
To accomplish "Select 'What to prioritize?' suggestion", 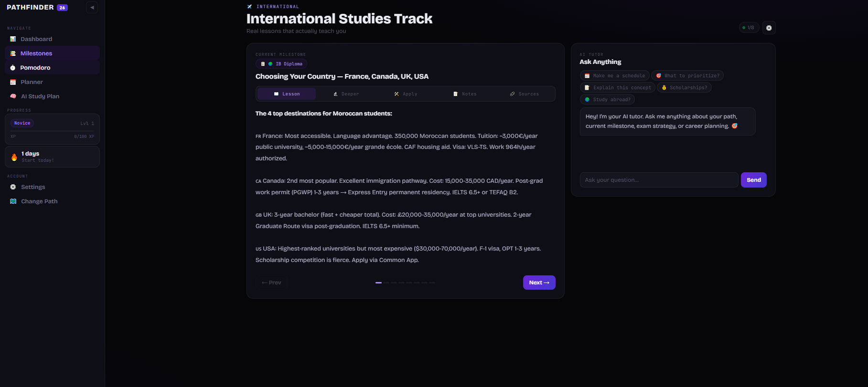I will click(x=687, y=76).
